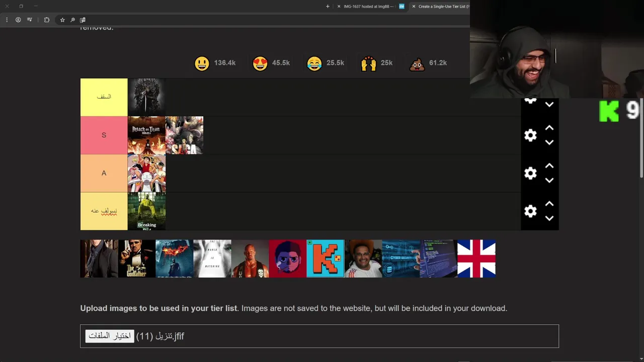
Task: Click the laughing-crying reaction emoji
Action: 314,63
